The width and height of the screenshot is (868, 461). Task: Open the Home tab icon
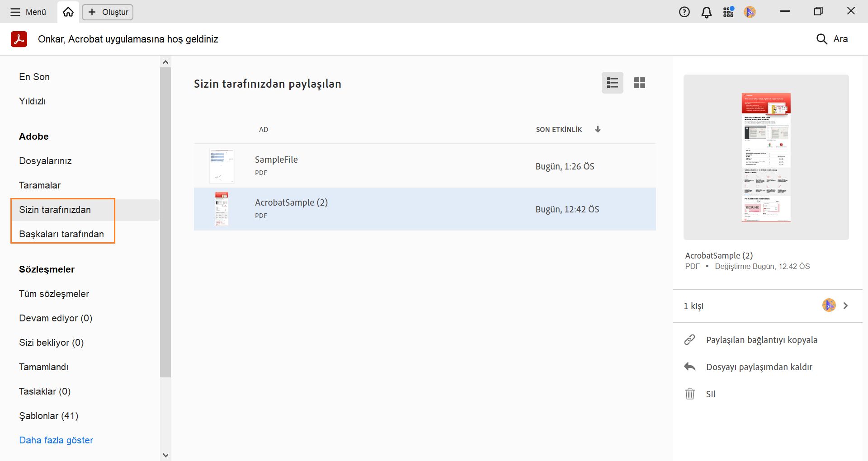pos(68,12)
